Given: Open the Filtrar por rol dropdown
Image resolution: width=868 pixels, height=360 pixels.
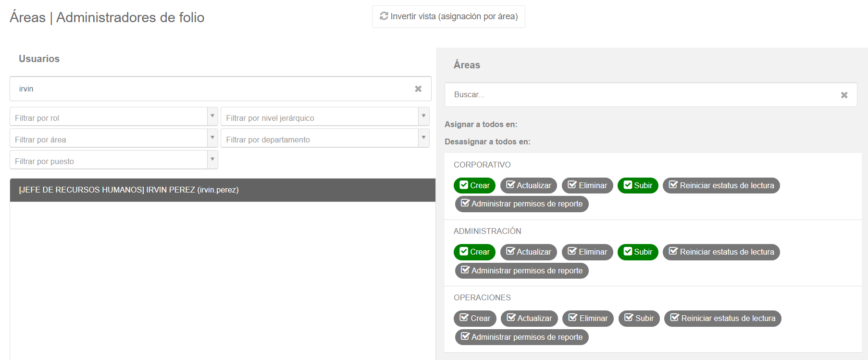Looking at the screenshot, I should [x=113, y=117].
